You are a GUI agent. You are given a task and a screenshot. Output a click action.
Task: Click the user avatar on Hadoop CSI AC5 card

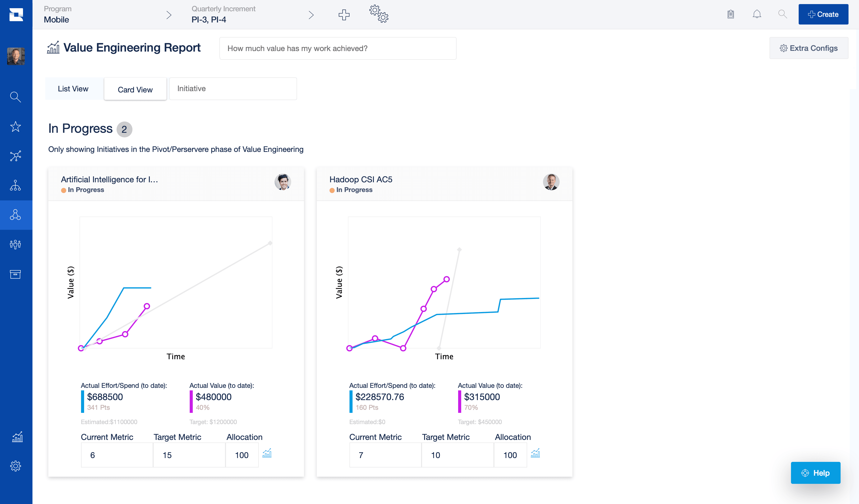click(550, 182)
